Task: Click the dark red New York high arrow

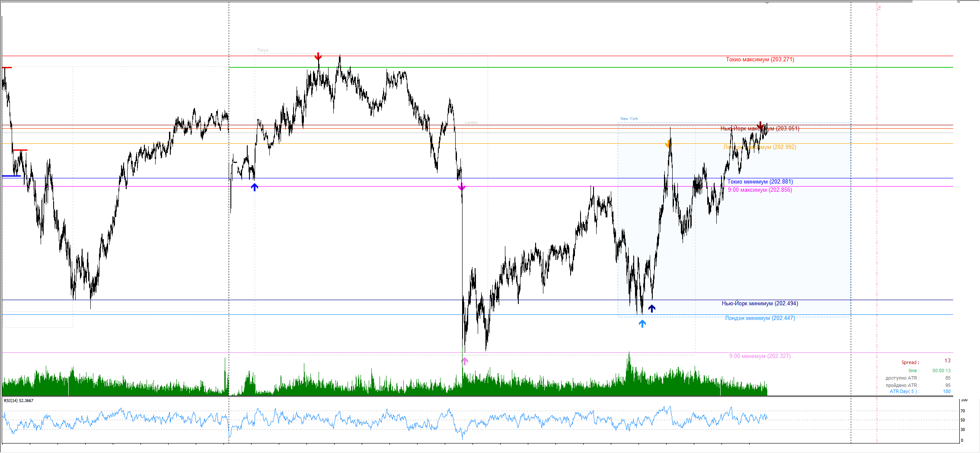Action: (x=760, y=126)
